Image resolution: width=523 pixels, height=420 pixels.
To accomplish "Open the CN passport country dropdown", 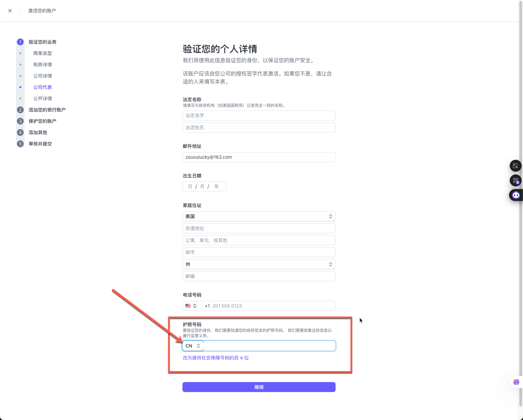I will pos(193,346).
